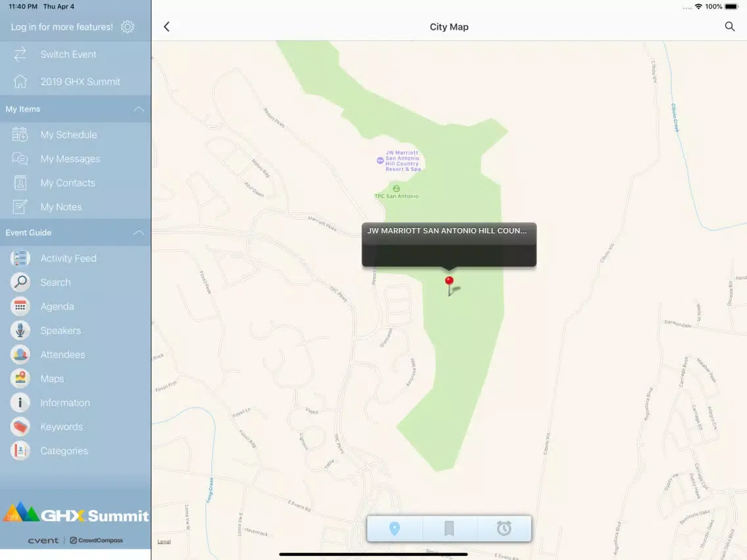Viewport: 747px width, 560px height.
Task: Tap the alarm clock button in map toolbar
Action: tap(504, 528)
